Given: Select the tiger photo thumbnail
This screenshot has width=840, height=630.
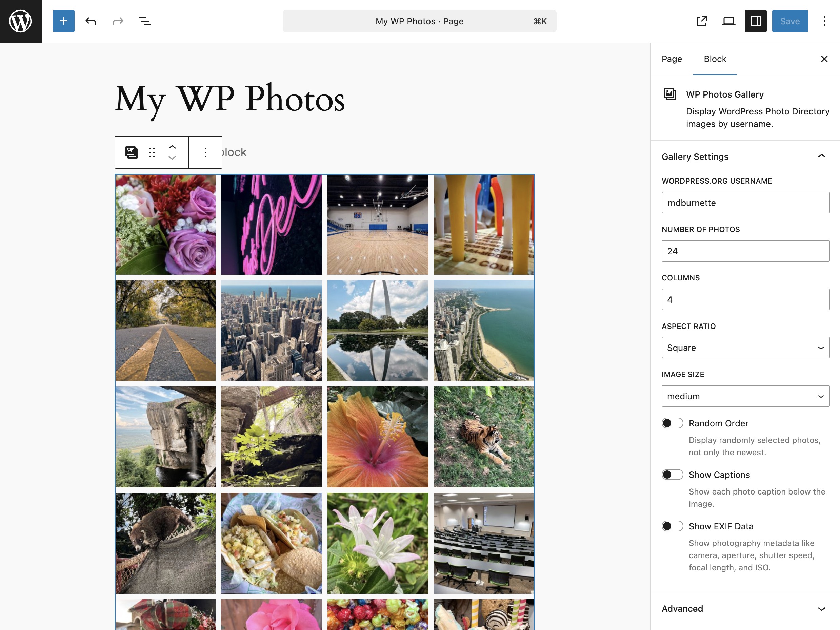Looking at the screenshot, I should click(483, 437).
